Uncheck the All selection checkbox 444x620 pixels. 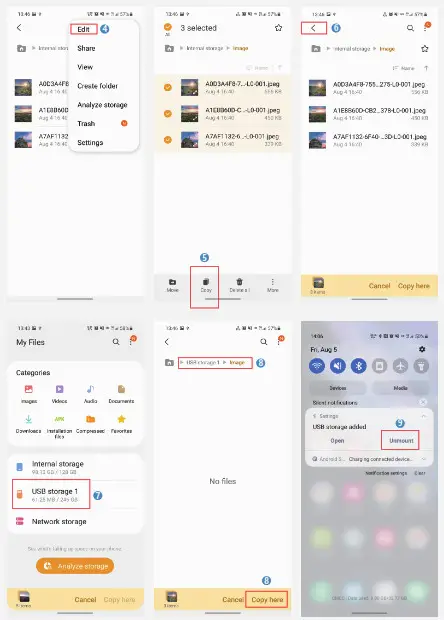(168, 27)
